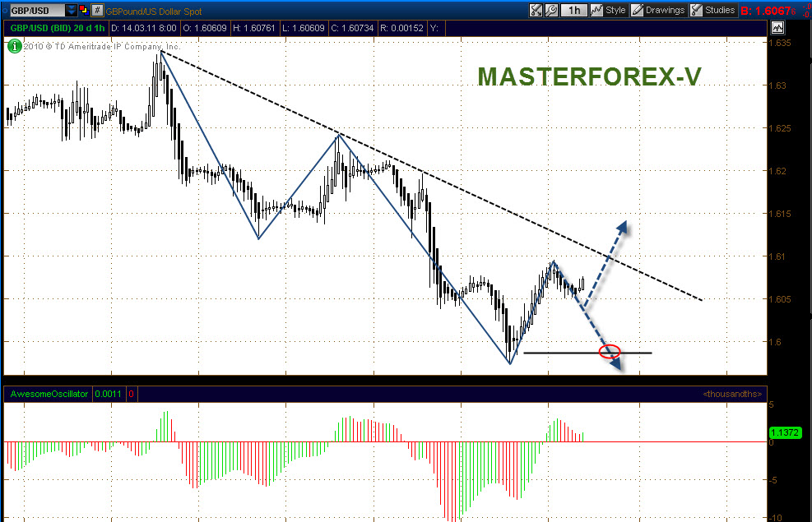
Task: Open the Drawings menu
Action: point(658,11)
